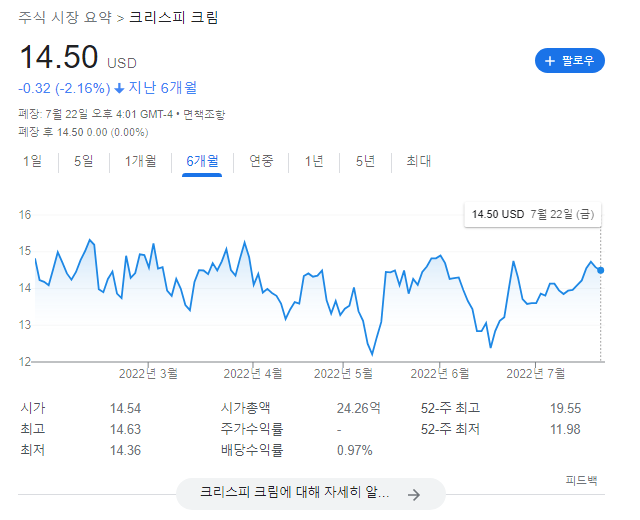Click the blue chart endpoint marker

click(x=600, y=270)
